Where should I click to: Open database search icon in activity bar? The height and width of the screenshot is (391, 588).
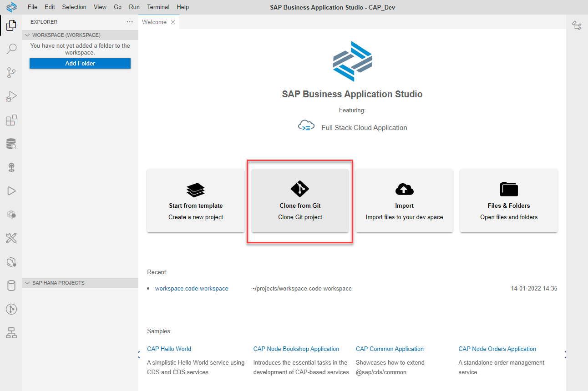click(x=11, y=144)
